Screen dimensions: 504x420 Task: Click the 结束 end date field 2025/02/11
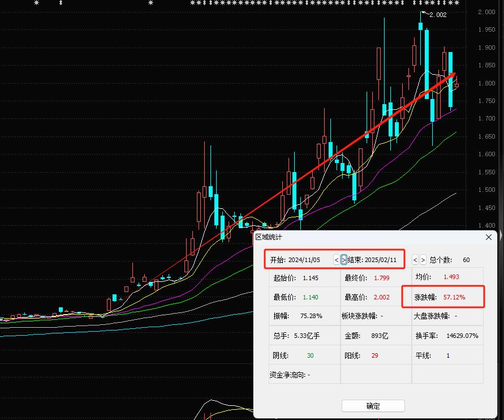[x=382, y=259]
